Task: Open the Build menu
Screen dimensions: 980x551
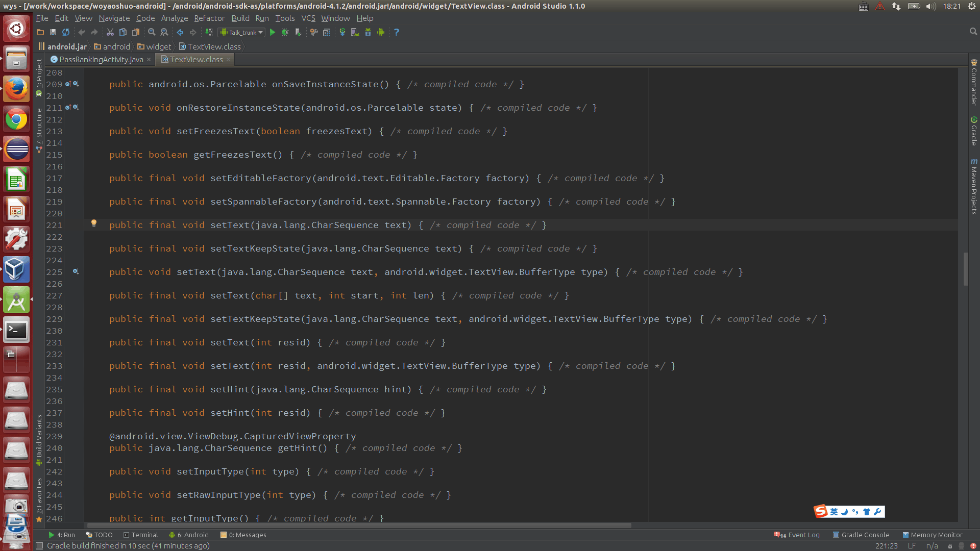Action: pyautogui.click(x=240, y=18)
